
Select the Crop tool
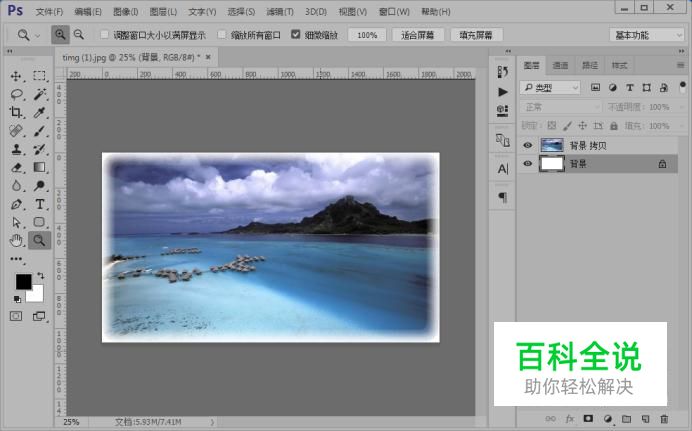(16, 112)
